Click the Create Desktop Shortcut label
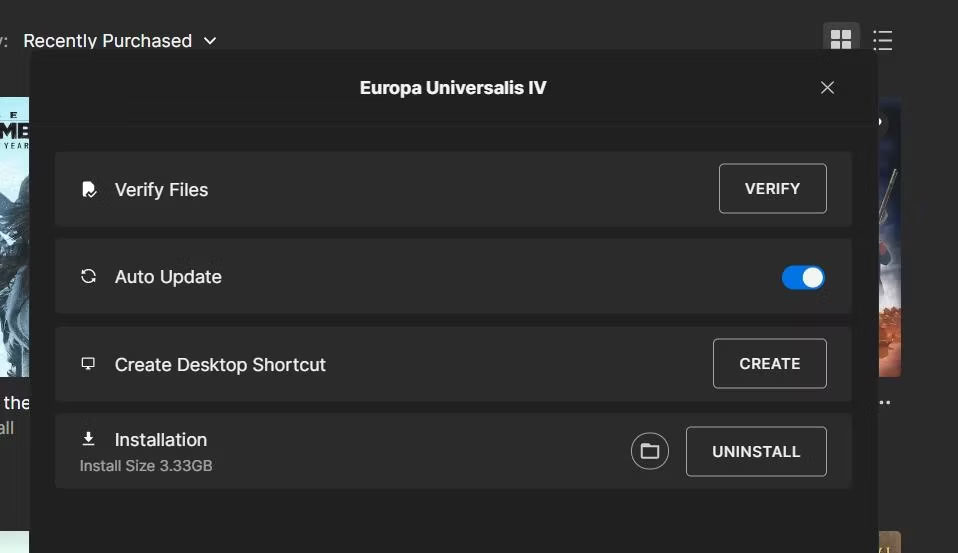Image resolution: width=958 pixels, height=553 pixels. click(220, 365)
